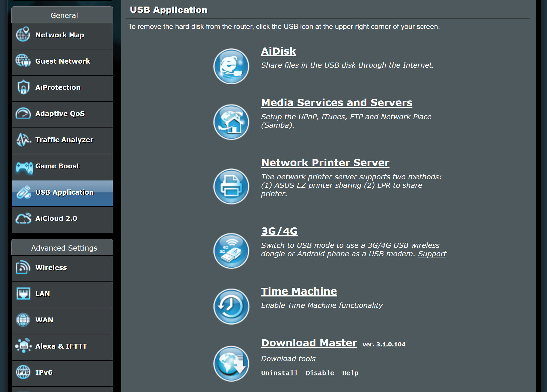Click 'Share files in the USB disk' description
This screenshot has height=392, width=547.
347,65
